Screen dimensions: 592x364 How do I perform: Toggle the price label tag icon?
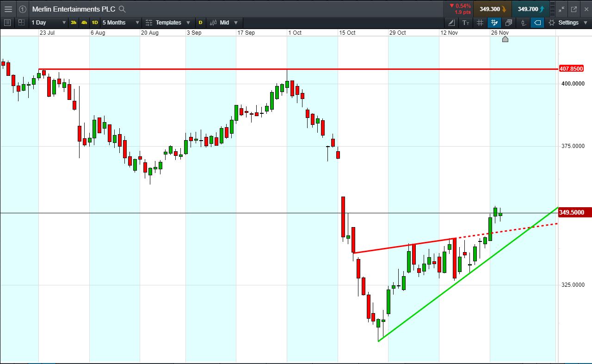(537, 22)
